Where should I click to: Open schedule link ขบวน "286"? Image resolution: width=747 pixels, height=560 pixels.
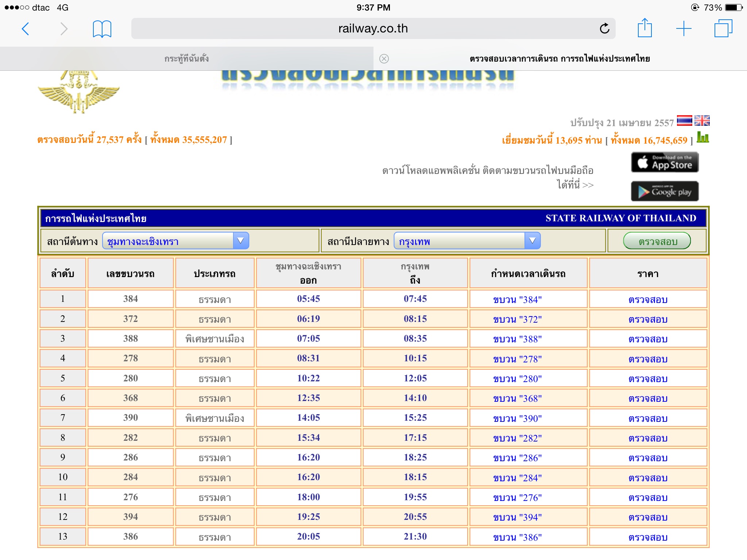517,458
